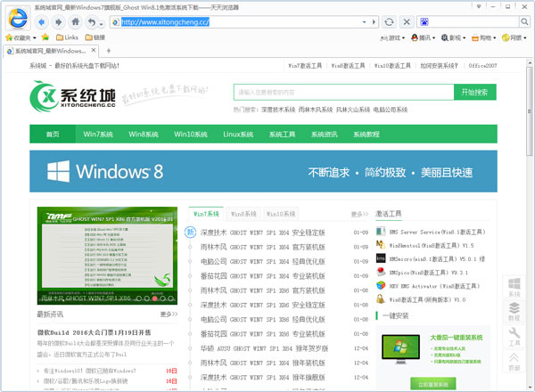Close the 系统城官网 browser tab
This screenshot has height=392, width=535.
[x=93, y=51]
